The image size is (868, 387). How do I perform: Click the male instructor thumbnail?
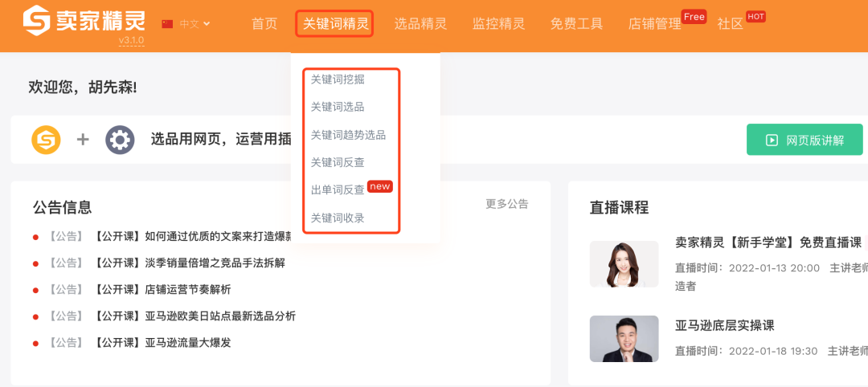coord(624,339)
